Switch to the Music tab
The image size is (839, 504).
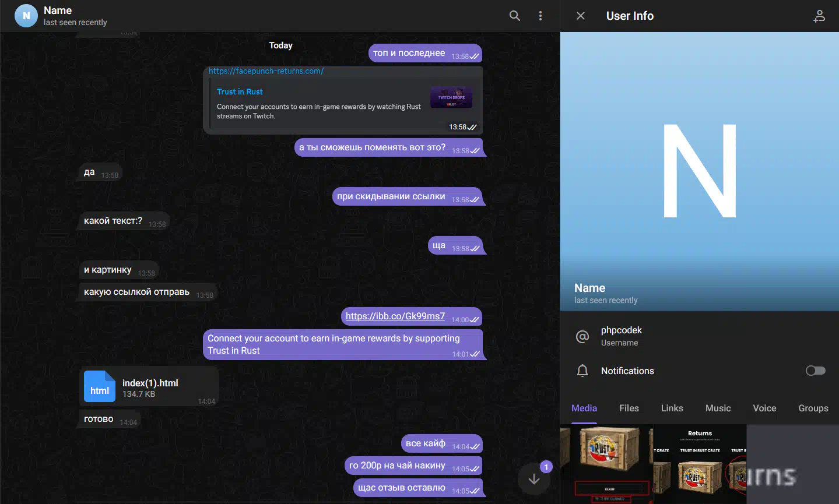[718, 408]
